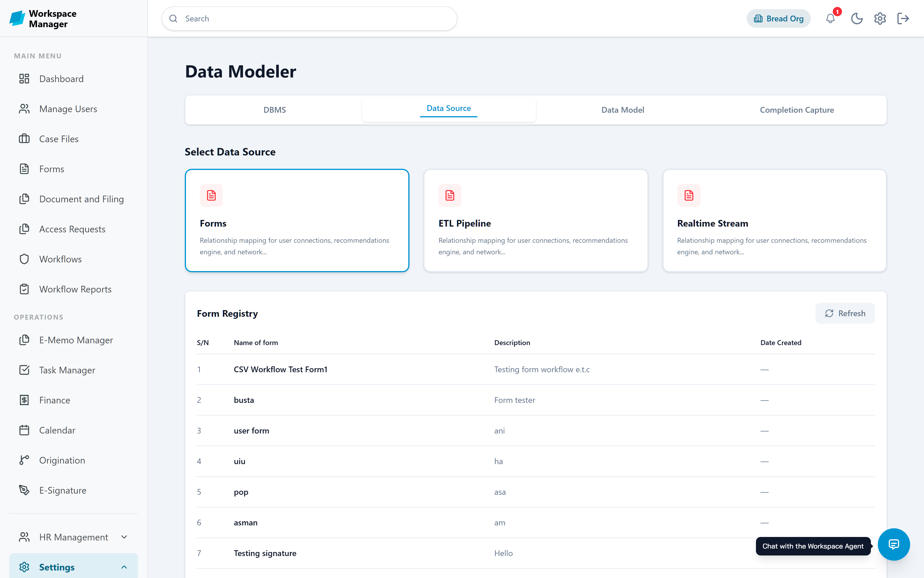The height and width of the screenshot is (578, 924).
Task: Click the uiu form name
Action: tap(239, 461)
